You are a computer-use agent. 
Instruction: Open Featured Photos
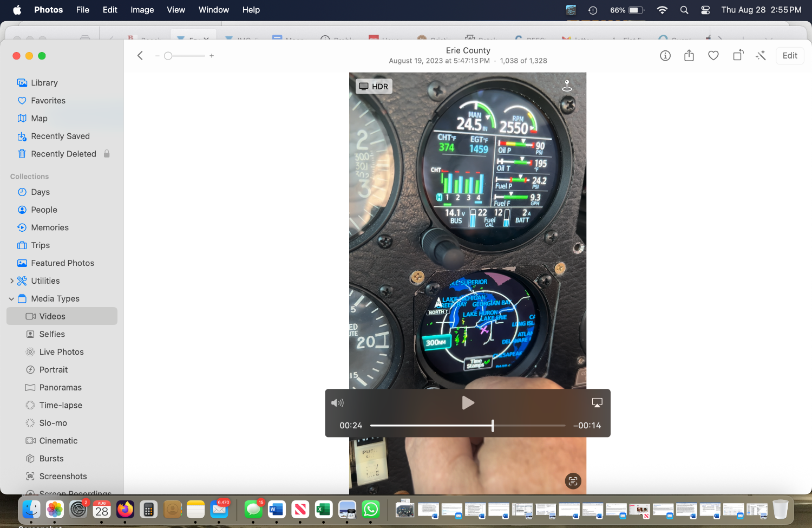click(62, 263)
